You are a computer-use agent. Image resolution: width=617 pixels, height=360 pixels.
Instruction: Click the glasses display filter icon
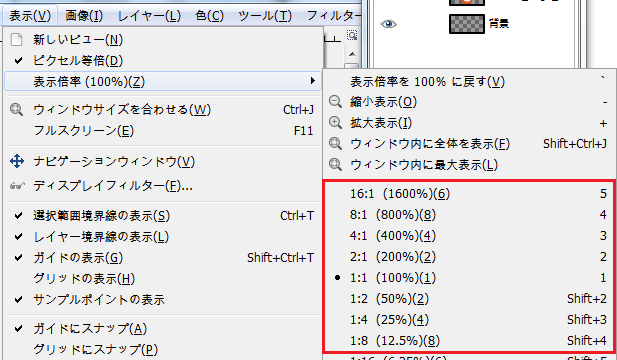click(x=17, y=186)
